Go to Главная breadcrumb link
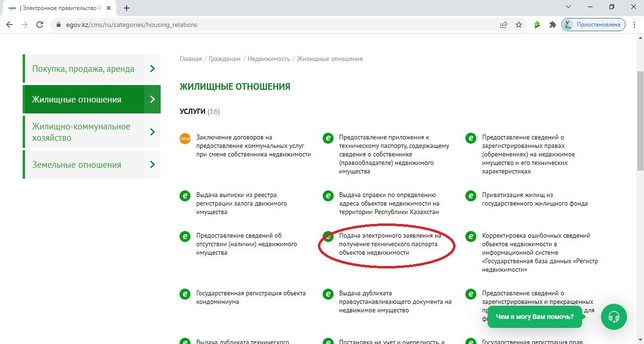Image resolution: width=644 pixels, height=344 pixels. coord(190,59)
